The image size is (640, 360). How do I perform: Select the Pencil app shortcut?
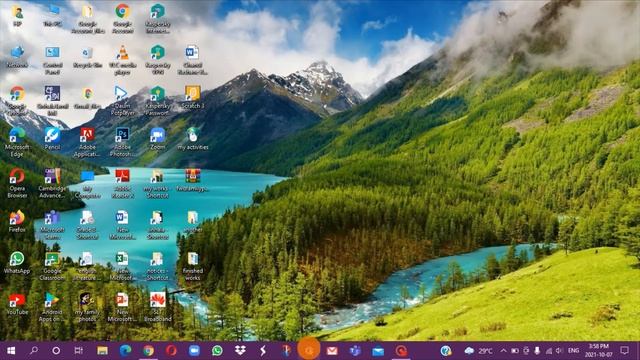(53, 139)
